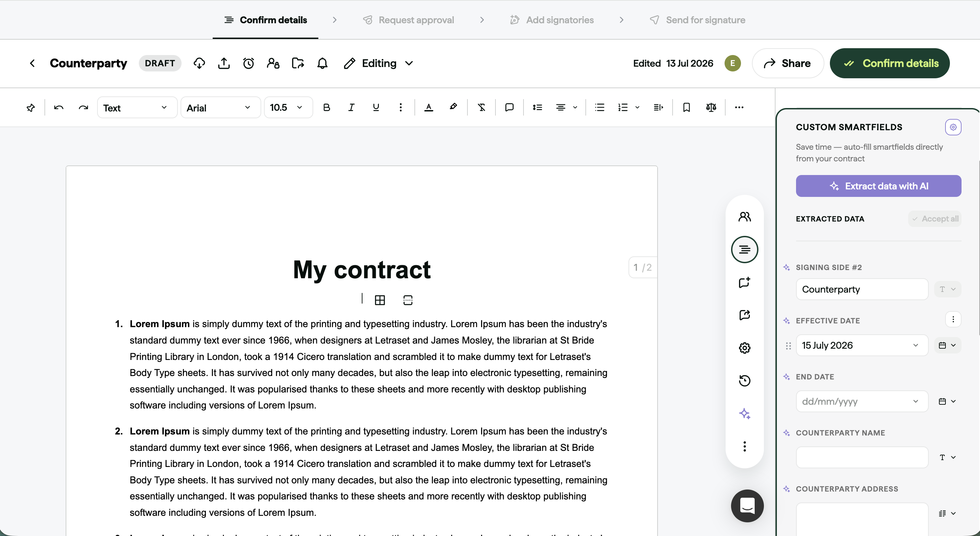The width and height of the screenshot is (980, 536).
Task: Redo the last edit
Action: point(83,108)
